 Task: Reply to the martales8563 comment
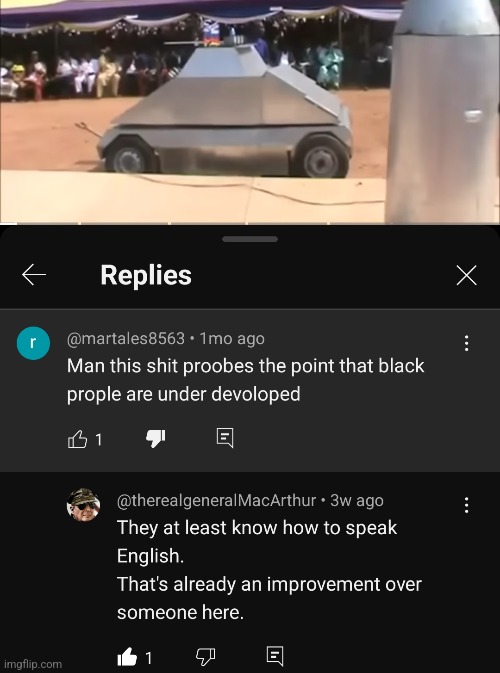[x=225, y=438]
